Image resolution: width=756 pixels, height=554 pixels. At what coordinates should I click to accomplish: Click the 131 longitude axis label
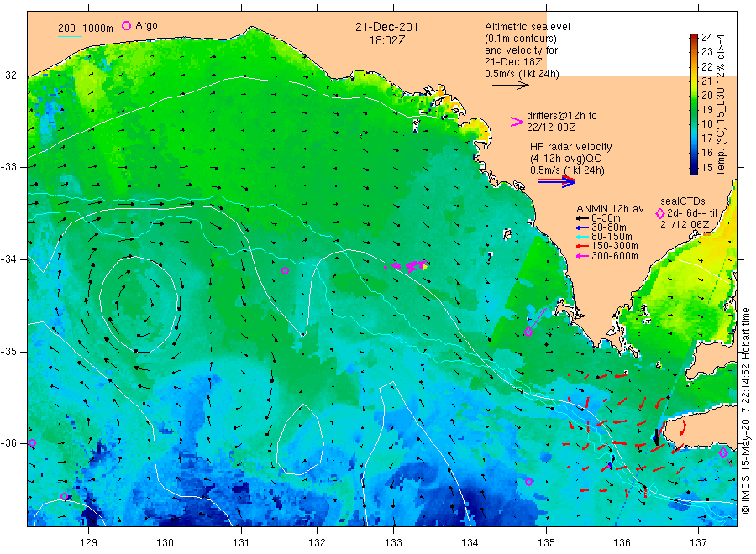tap(241, 543)
